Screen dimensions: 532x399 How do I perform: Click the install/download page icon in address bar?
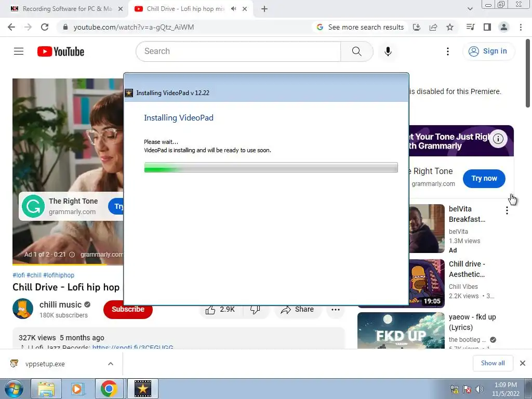click(x=417, y=27)
